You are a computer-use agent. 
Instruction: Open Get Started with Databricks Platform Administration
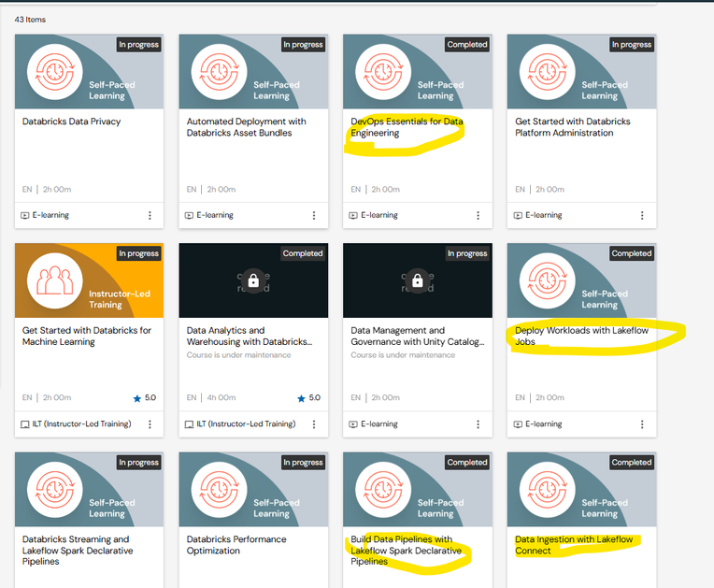click(572, 127)
